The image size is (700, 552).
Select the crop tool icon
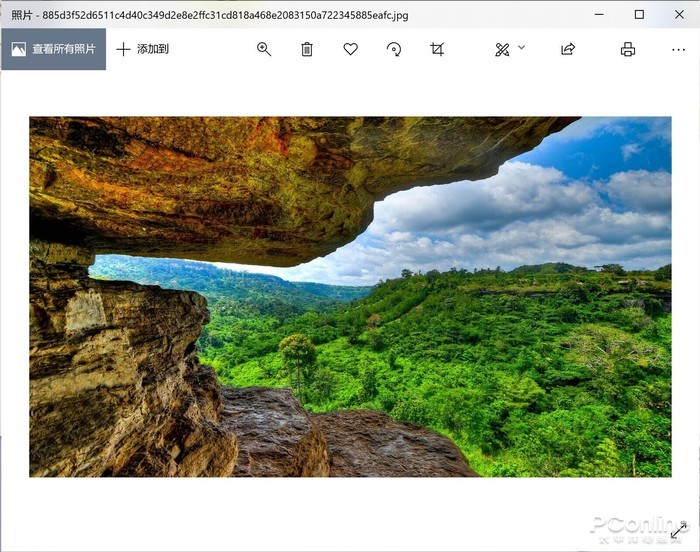pos(437,49)
